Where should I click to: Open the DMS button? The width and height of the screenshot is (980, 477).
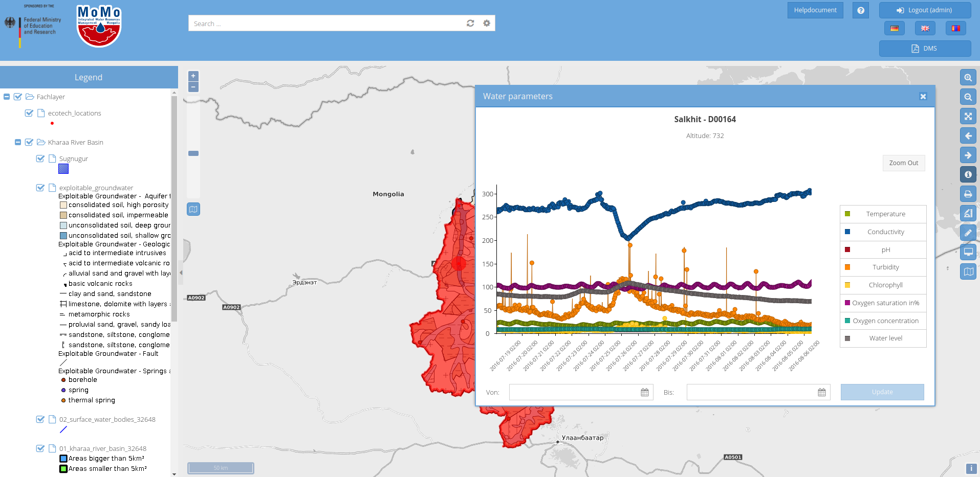click(925, 49)
